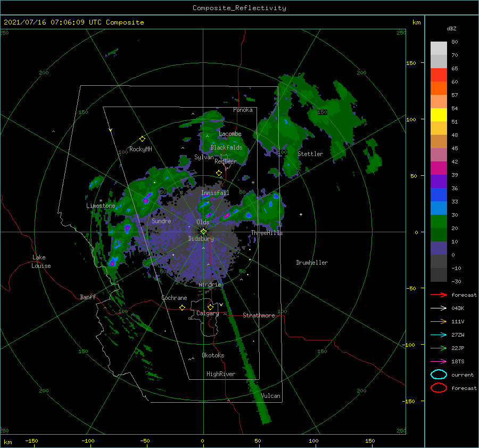Click the Lake Louise label

(x=41, y=262)
